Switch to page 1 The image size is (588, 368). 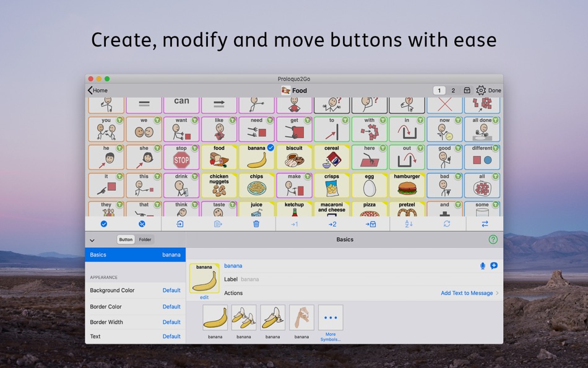point(439,90)
